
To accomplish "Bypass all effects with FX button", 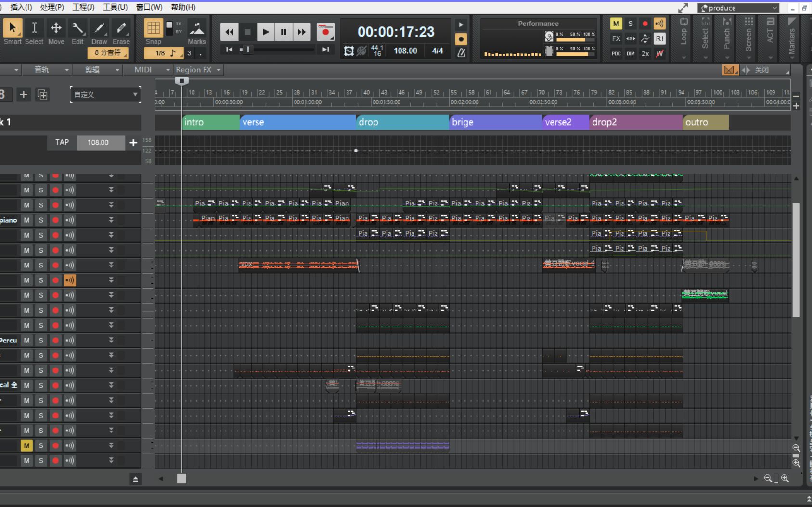I will (616, 38).
